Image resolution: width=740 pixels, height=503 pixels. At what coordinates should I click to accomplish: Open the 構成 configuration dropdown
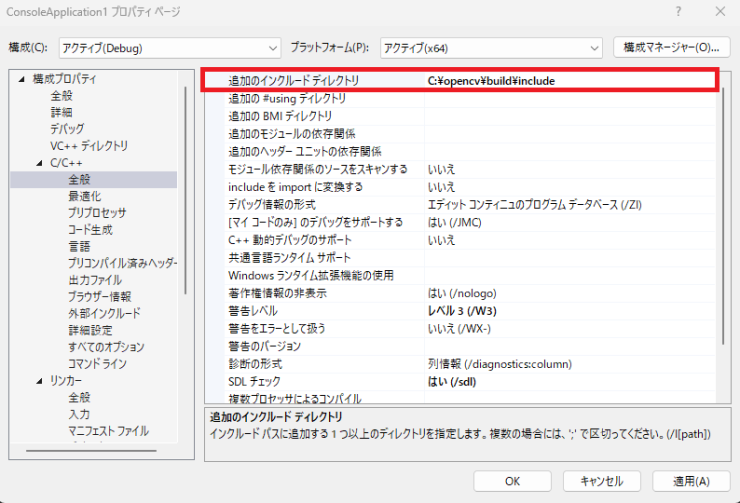170,47
